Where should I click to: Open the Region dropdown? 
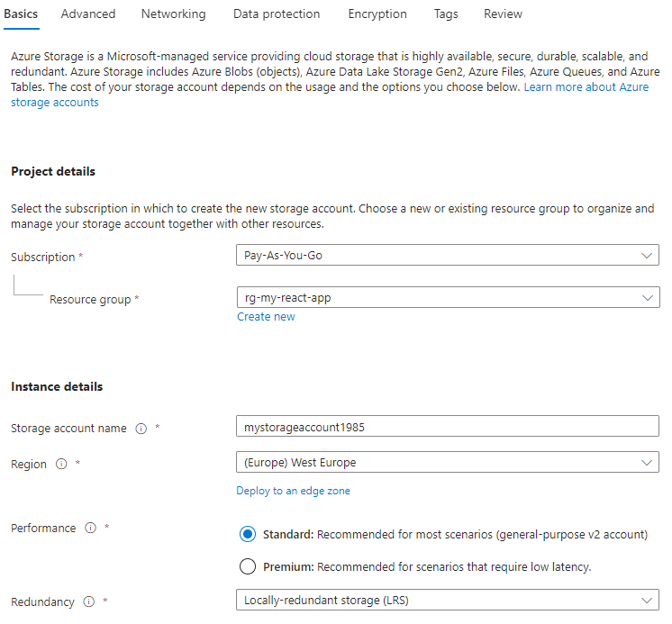448,462
